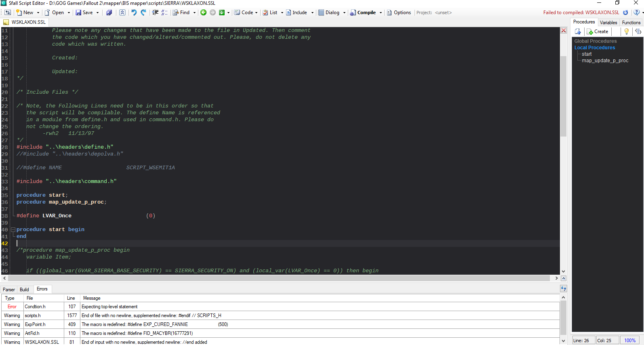Collapse the procedure start fold marker
644x345 pixels.
coord(13,229)
